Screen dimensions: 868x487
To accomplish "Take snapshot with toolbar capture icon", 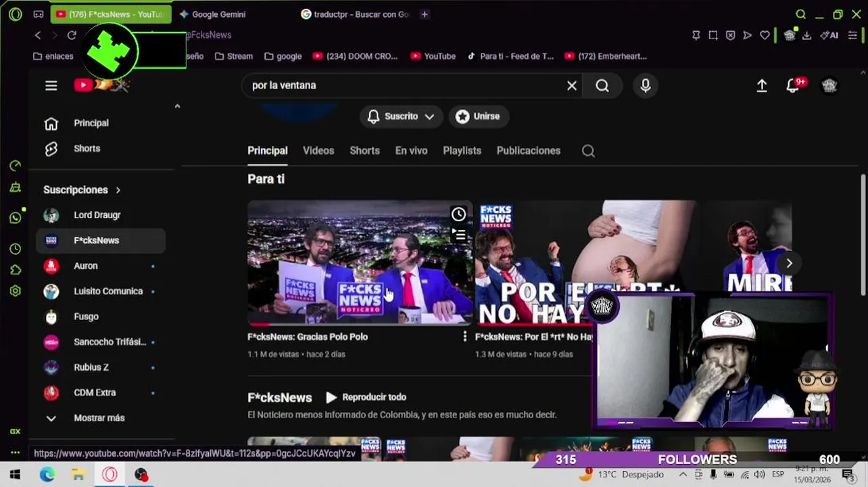I will 713,35.
